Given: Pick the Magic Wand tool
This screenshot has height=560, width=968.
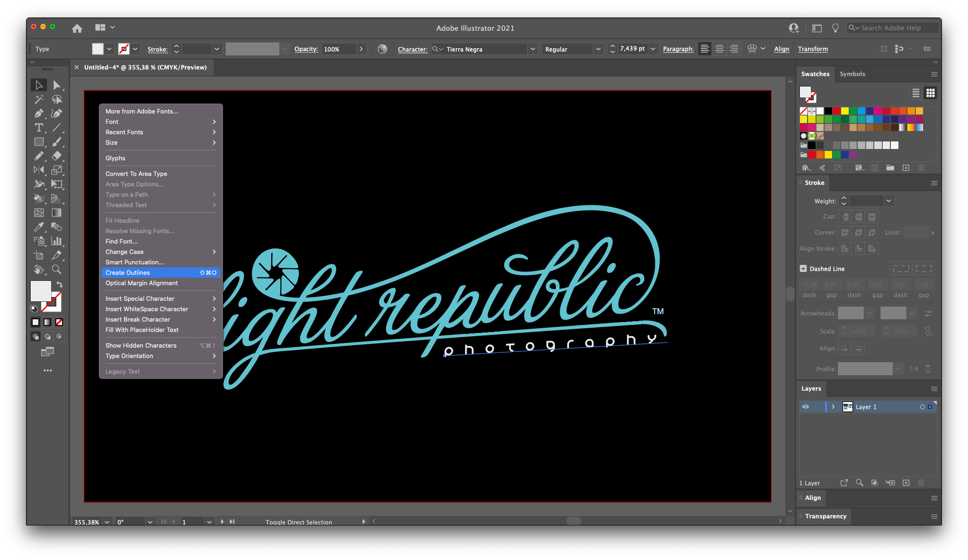Looking at the screenshot, I should tap(39, 99).
